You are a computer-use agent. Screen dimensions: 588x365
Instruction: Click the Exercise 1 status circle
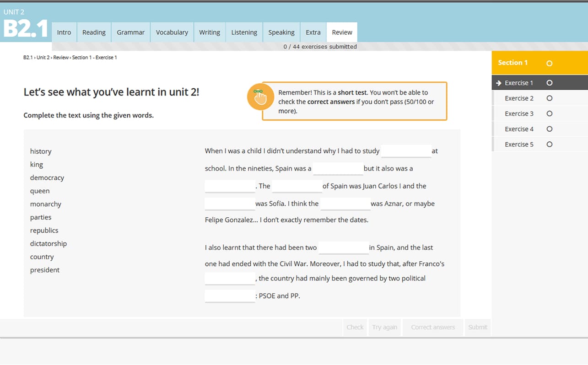(x=550, y=83)
